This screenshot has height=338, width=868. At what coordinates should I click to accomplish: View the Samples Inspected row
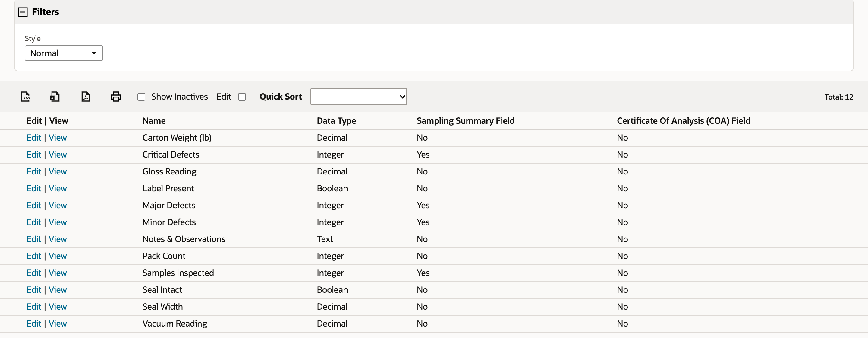point(58,273)
